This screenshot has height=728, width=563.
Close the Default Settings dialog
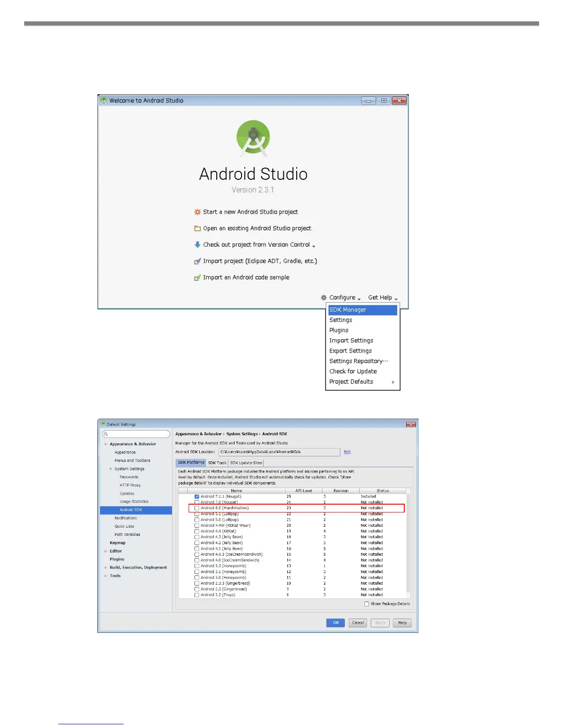[x=411, y=424]
